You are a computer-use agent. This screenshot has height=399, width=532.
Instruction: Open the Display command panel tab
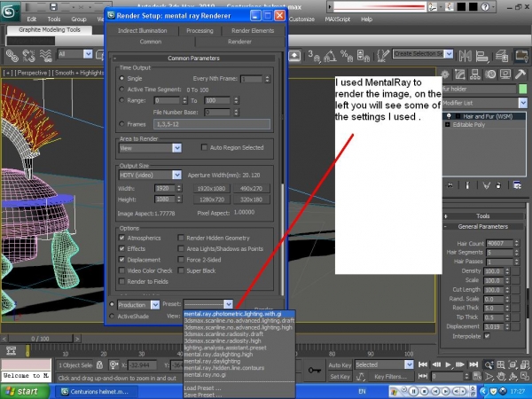pos(505,74)
